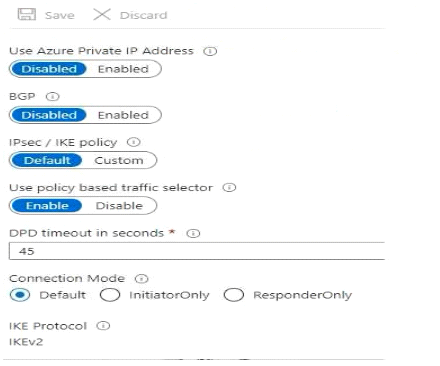The height and width of the screenshot is (366, 440).
Task: Select the InitiatorOnly connection mode
Action: coord(110,295)
